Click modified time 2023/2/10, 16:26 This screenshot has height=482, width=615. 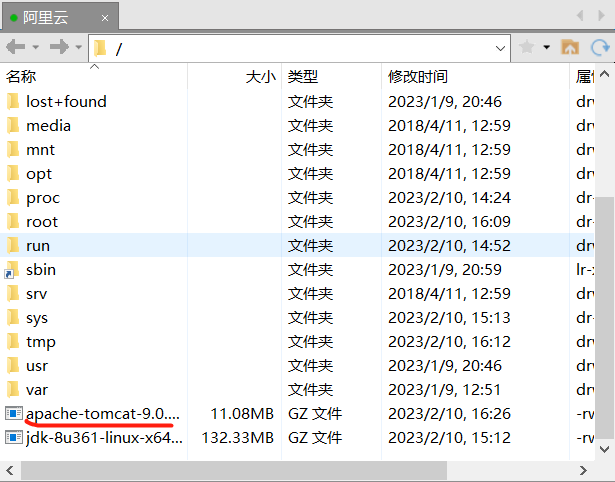449,414
